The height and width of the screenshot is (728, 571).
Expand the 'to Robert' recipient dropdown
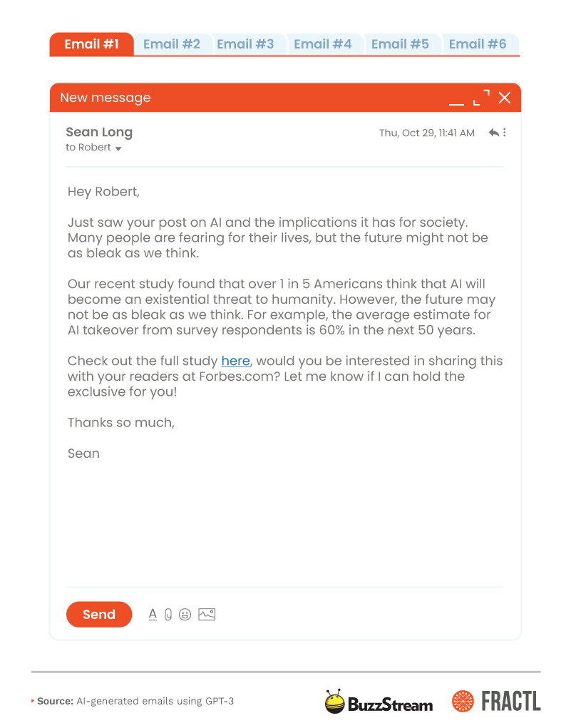[x=118, y=148]
